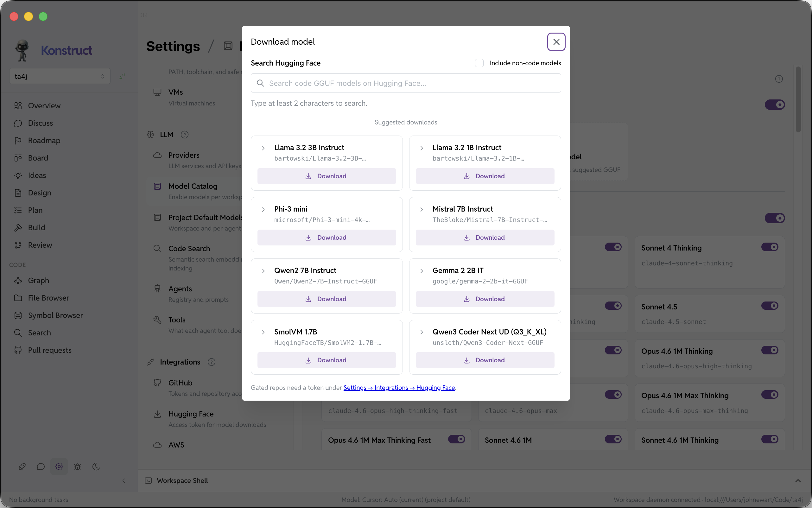Download Llama 3.2 3B Instruct model
812x508 pixels.
pos(327,176)
